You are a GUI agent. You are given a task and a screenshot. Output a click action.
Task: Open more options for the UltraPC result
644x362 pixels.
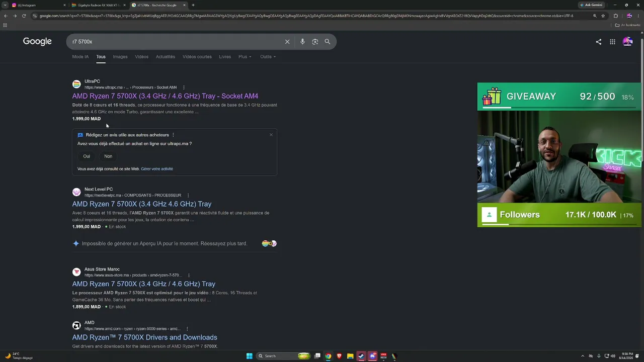click(184, 87)
